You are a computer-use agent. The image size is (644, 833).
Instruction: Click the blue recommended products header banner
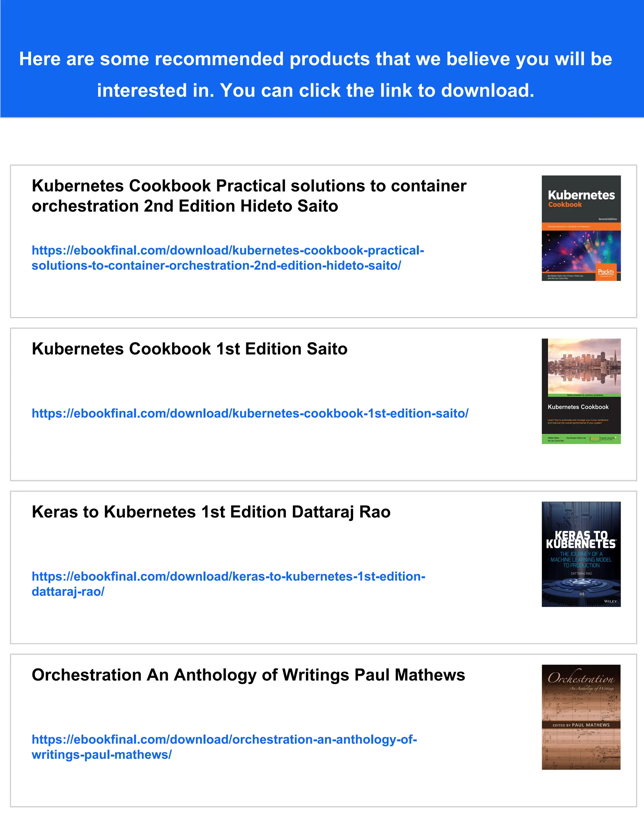(x=322, y=59)
